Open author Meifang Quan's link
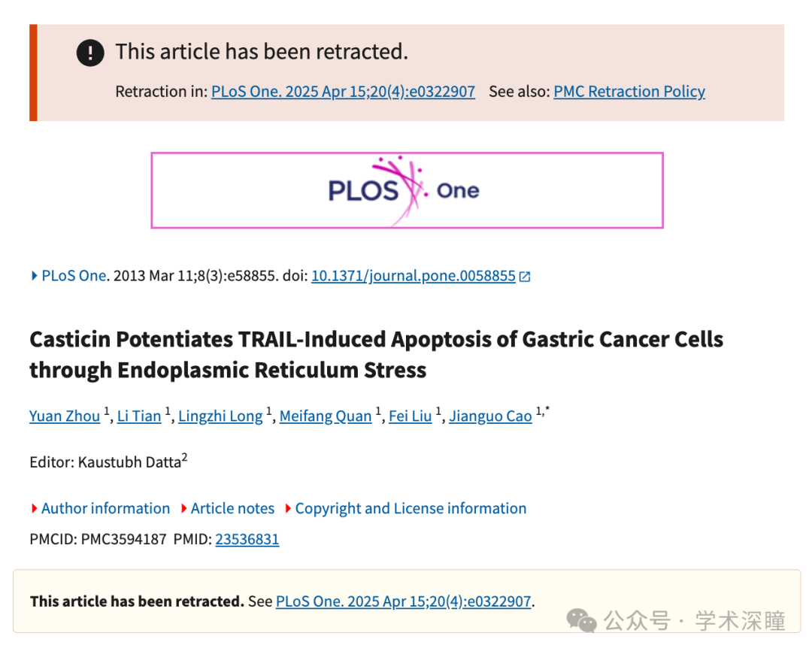Viewport: 812px width, 654px height. click(x=326, y=416)
